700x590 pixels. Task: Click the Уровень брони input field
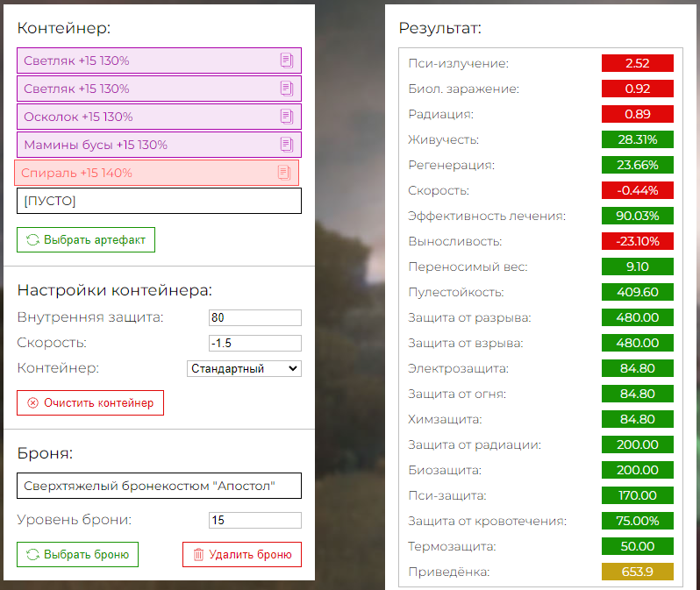coord(255,521)
